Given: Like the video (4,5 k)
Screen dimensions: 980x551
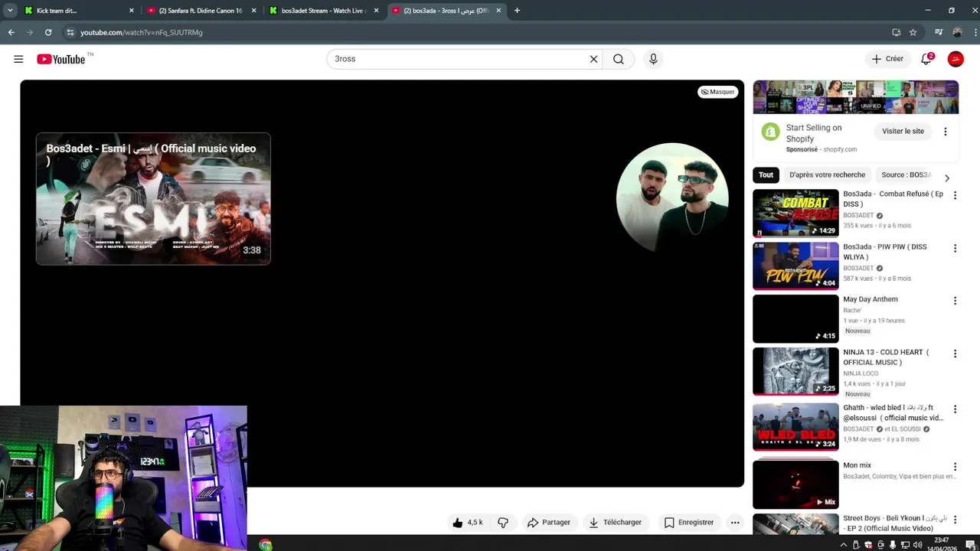Looking at the screenshot, I should [468, 523].
